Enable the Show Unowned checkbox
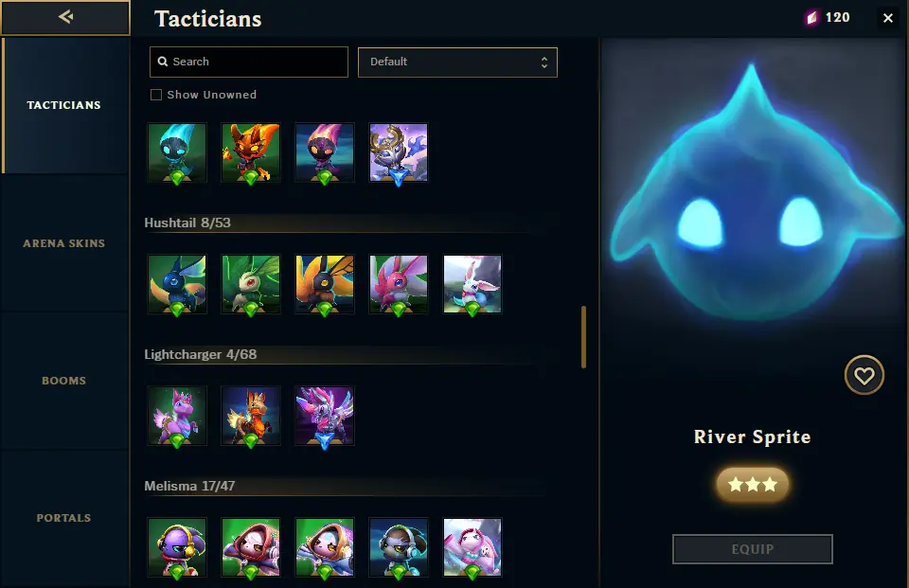The image size is (909, 588). point(156,95)
